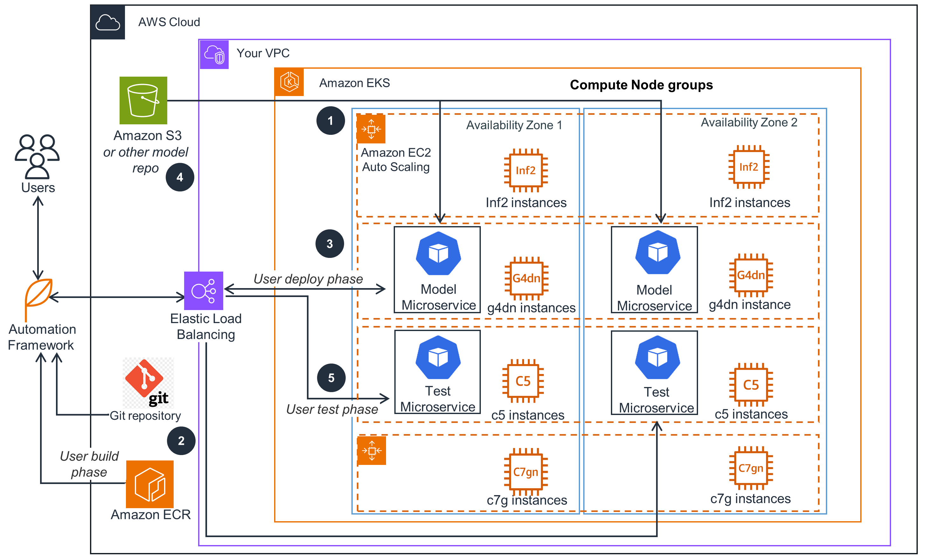Click the User deploy phase label
Viewport: 934px width, 560px height.
(308, 279)
